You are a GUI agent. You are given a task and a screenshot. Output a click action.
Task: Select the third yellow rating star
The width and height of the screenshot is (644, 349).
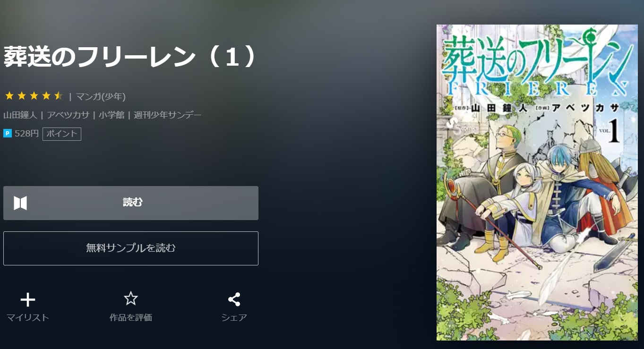(x=34, y=96)
